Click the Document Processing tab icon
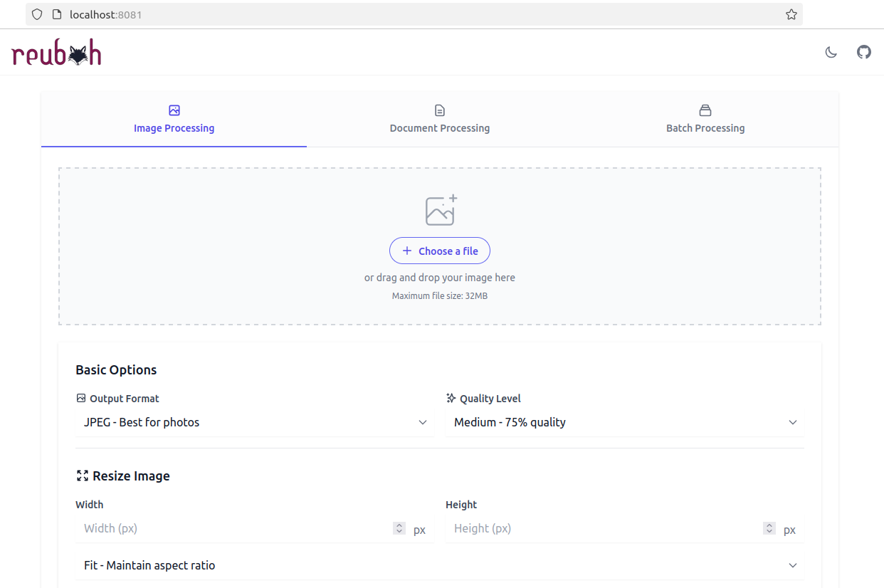The width and height of the screenshot is (884, 588). point(440,110)
